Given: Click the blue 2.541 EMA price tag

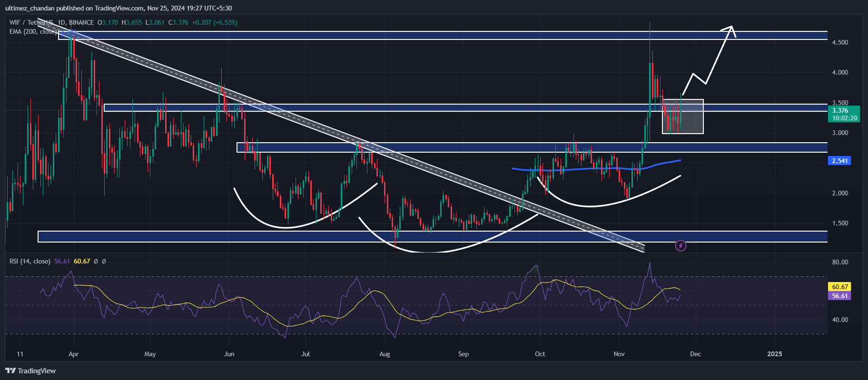Looking at the screenshot, I should click(x=839, y=161).
